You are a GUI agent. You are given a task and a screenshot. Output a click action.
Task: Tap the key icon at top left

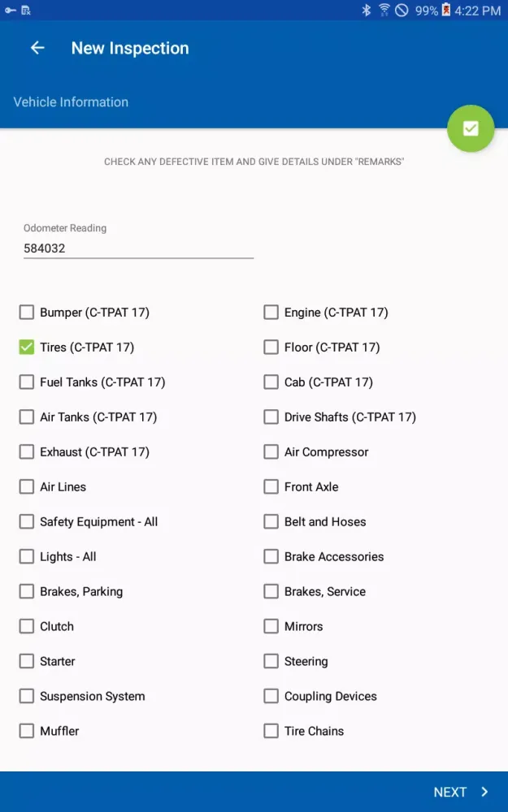(9, 11)
